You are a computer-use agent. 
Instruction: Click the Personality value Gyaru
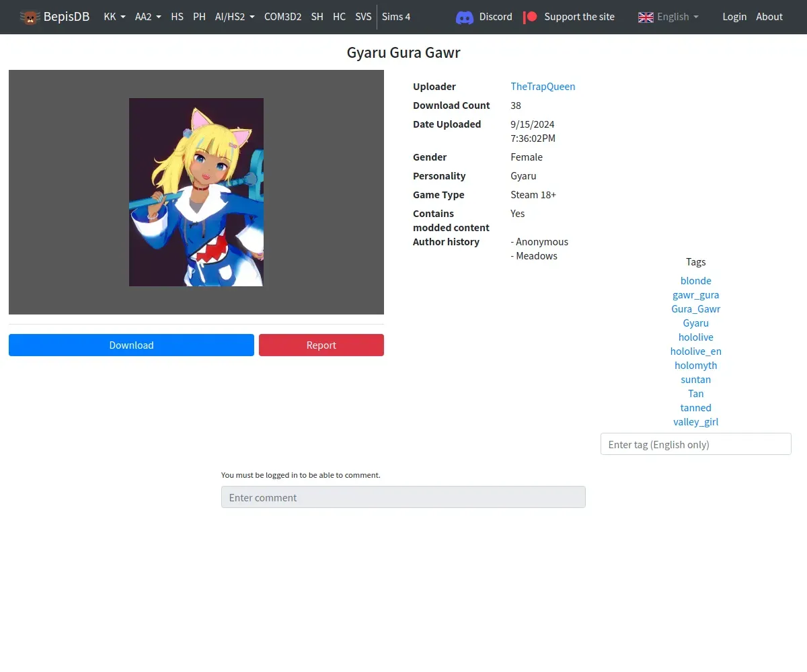click(x=523, y=175)
